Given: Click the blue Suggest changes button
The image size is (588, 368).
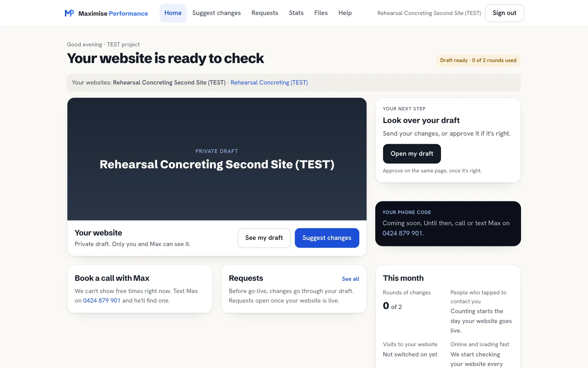Looking at the screenshot, I should tap(327, 238).
